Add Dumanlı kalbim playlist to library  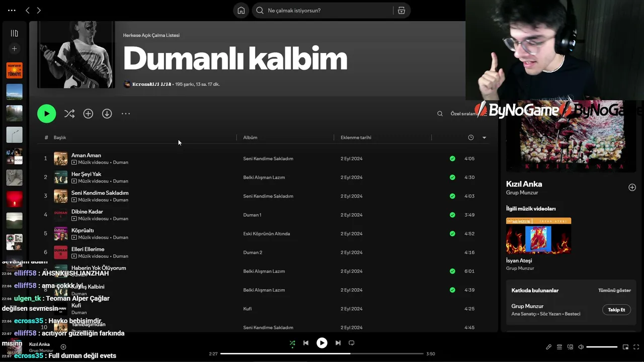coord(88,114)
